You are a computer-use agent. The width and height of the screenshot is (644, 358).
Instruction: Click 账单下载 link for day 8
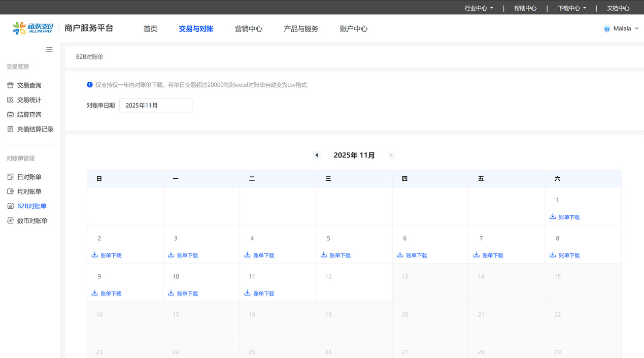tap(569, 255)
